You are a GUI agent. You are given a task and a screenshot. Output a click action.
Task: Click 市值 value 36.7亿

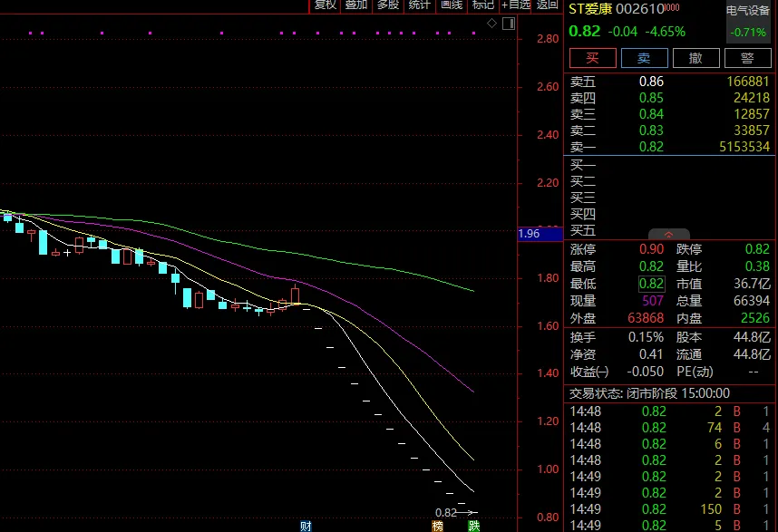point(752,284)
